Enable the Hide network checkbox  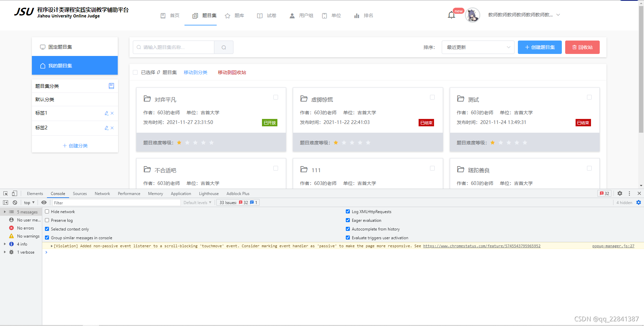click(47, 211)
